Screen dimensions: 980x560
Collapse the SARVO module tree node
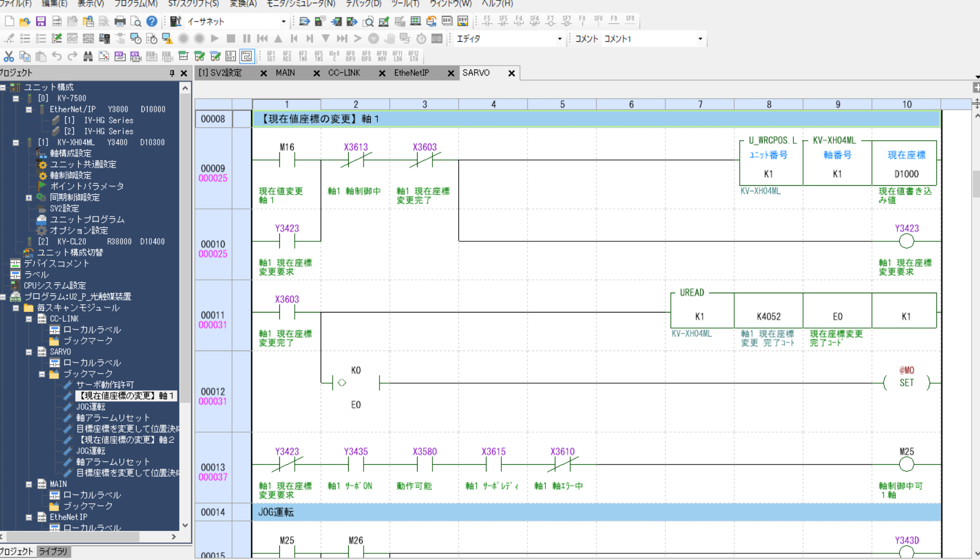[x=29, y=352]
